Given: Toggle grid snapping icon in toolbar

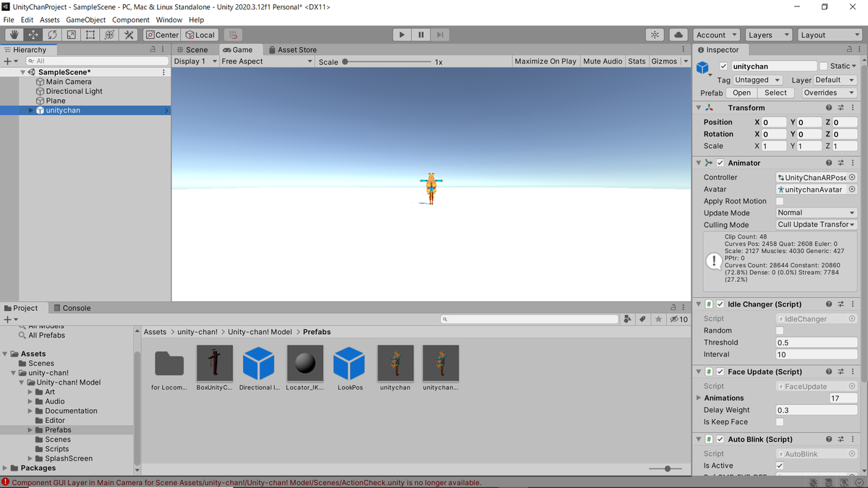Looking at the screenshot, I should click(x=232, y=35).
